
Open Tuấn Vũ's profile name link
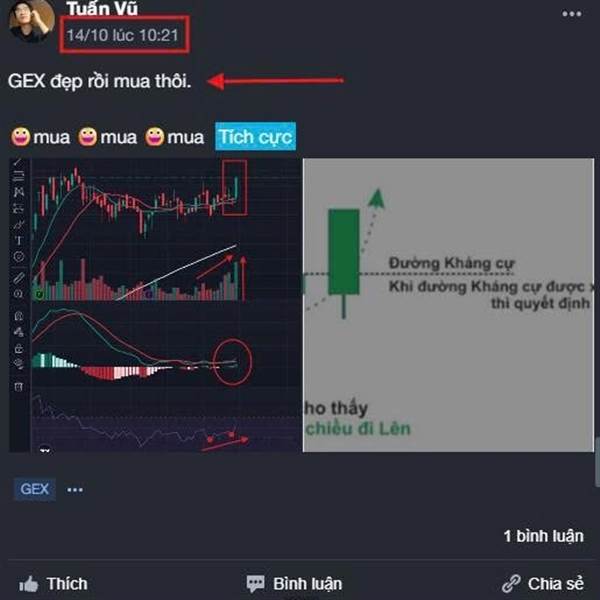[x=102, y=8]
